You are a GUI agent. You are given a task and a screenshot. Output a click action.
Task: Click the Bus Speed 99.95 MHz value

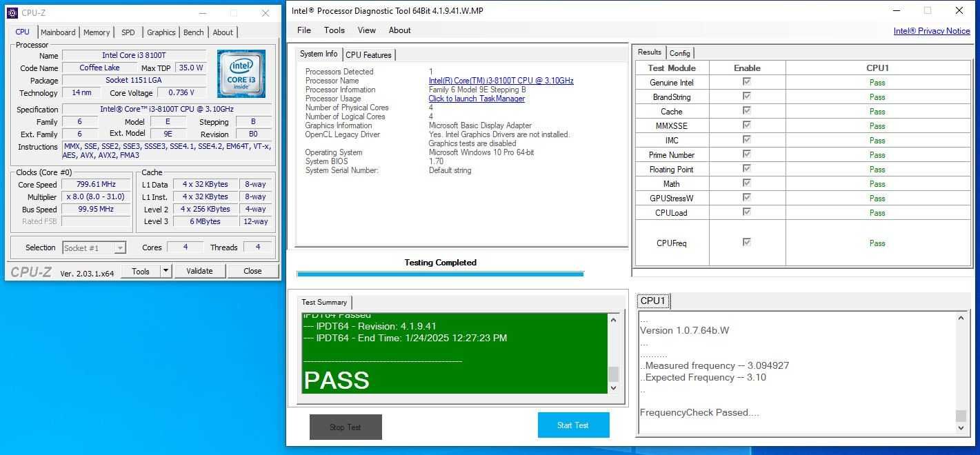click(96, 209)
